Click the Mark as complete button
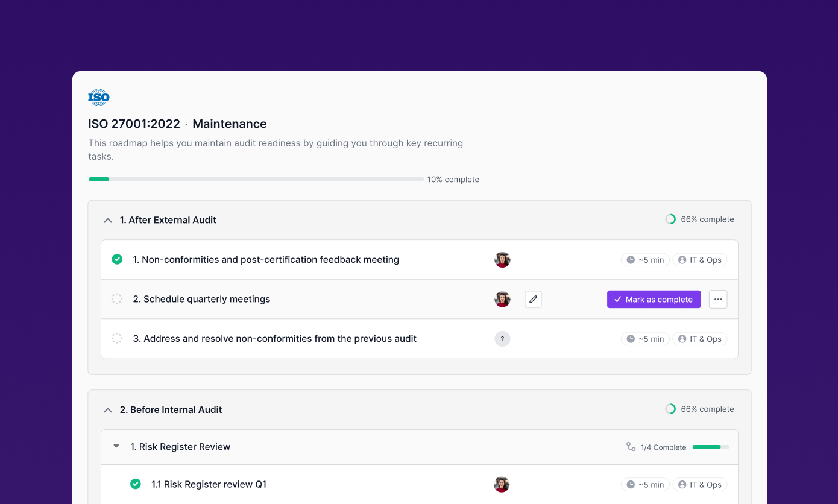Viewport: 838px width, 504px height. 654,299
